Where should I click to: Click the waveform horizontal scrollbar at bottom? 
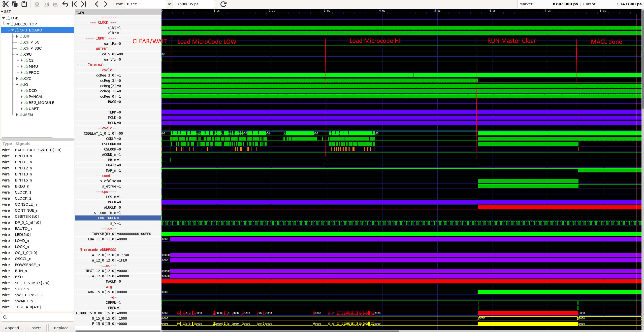point(281,331)
